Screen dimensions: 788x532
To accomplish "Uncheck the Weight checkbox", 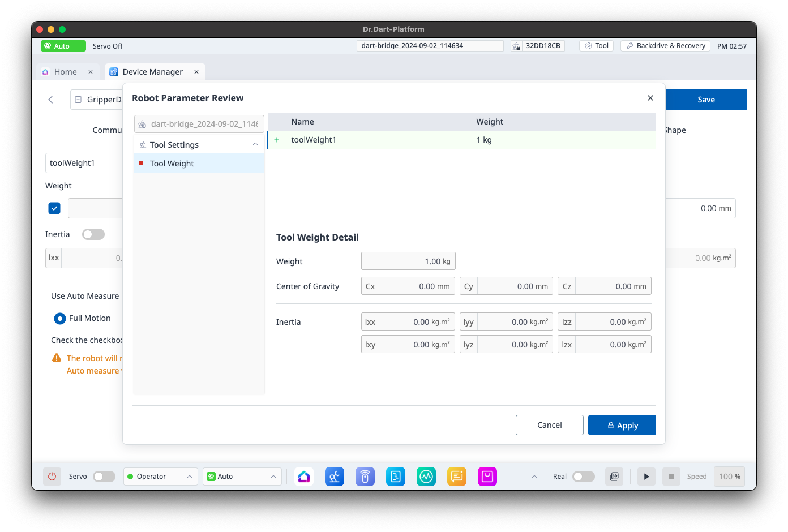I will pyautogui.click(x=54, y=208).
